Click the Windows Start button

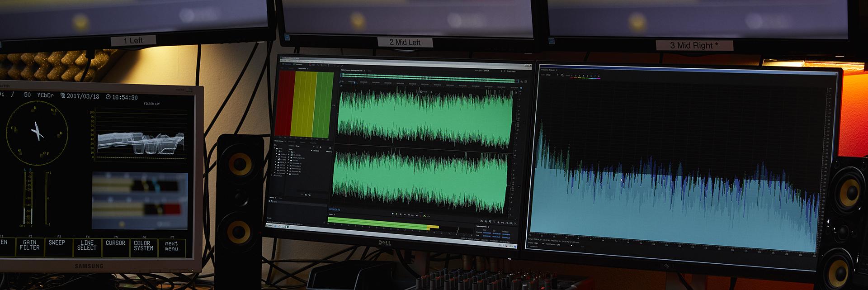click(269, 225)
